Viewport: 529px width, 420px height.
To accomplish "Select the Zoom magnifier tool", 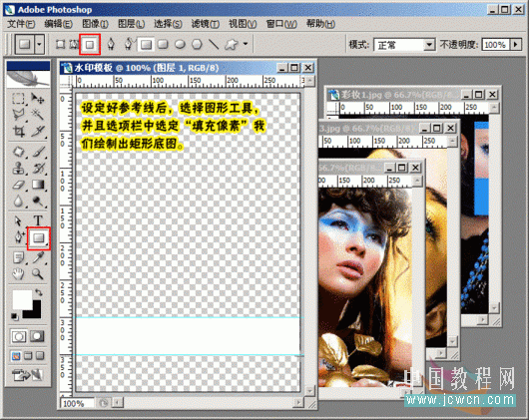I will click(38, 273).
